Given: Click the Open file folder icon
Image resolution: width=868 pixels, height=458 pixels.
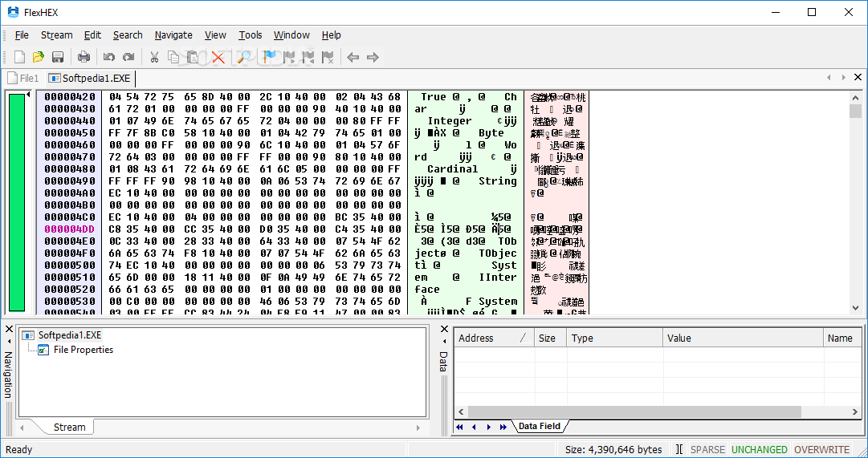Looking at the screenshot, I should [39, 56].
